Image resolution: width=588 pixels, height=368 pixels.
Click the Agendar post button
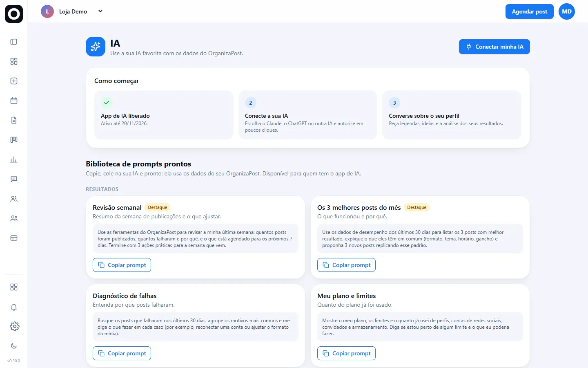tap(530, 11)
